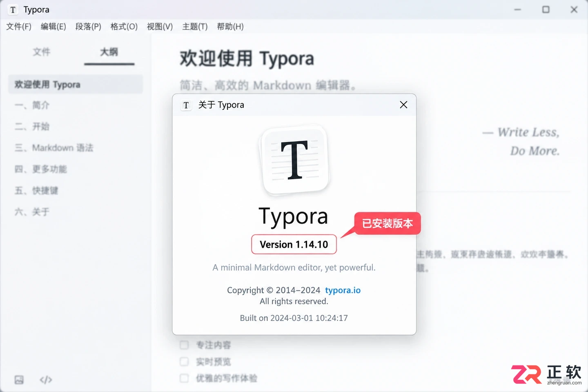Minimize the Typora main window

coord(518,9)
